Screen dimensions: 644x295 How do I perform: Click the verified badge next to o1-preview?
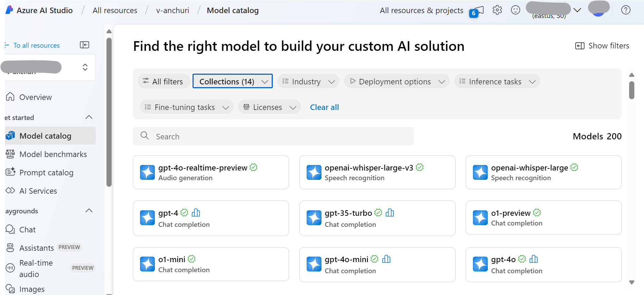point(537,212)
